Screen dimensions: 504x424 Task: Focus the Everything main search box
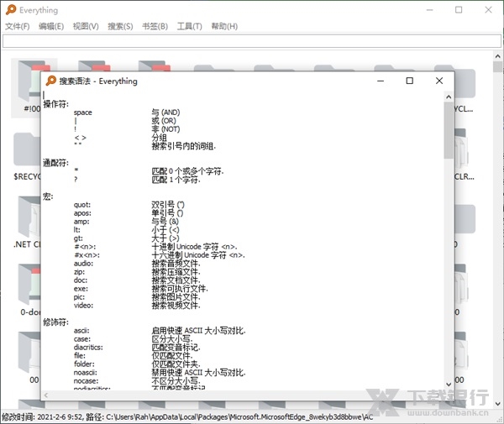[252, 41]
